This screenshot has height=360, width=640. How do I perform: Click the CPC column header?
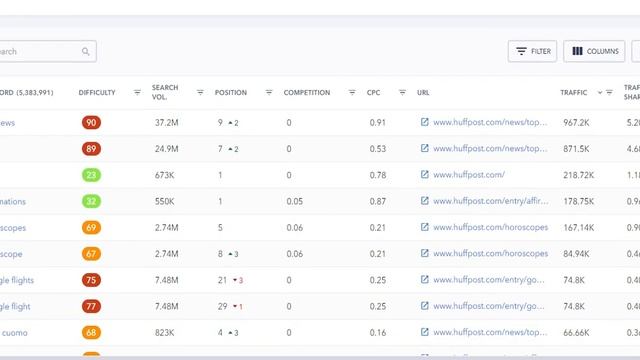point(373,93)
